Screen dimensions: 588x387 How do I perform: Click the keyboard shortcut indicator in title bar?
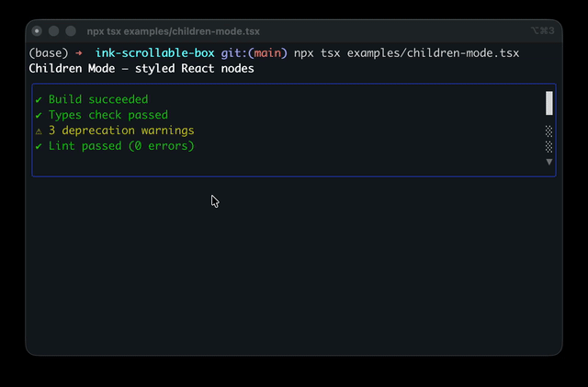click(x=543, y=30)
